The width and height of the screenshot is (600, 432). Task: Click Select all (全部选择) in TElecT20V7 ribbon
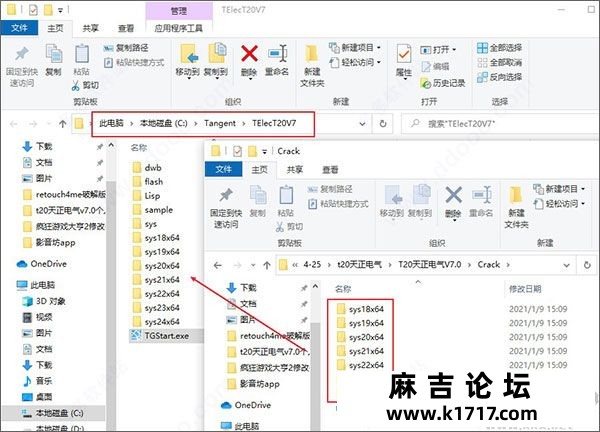tap(500, 48)
